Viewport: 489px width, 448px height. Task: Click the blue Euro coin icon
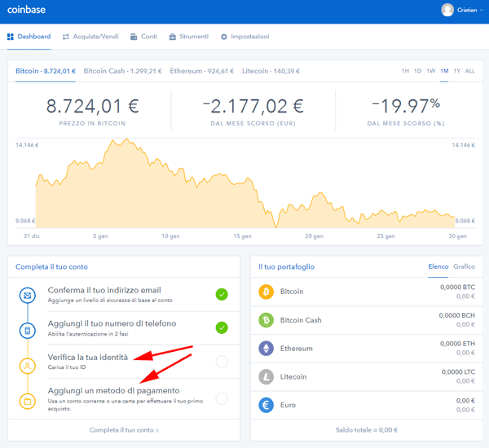(x=266, y=406)
